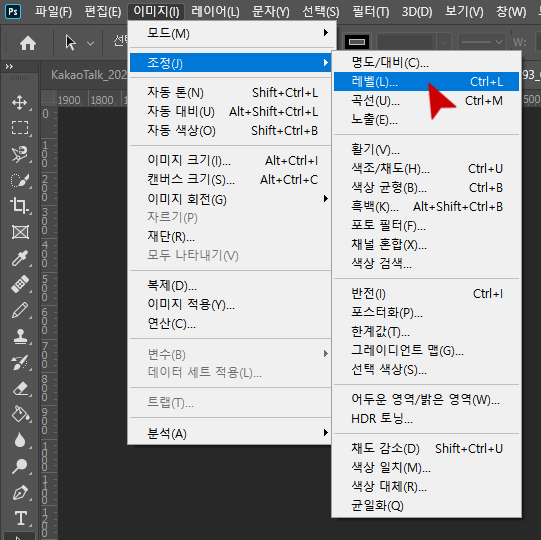Choose 레벨(L) adjustment
Screen dimensions: 541x540
point(426,82)
